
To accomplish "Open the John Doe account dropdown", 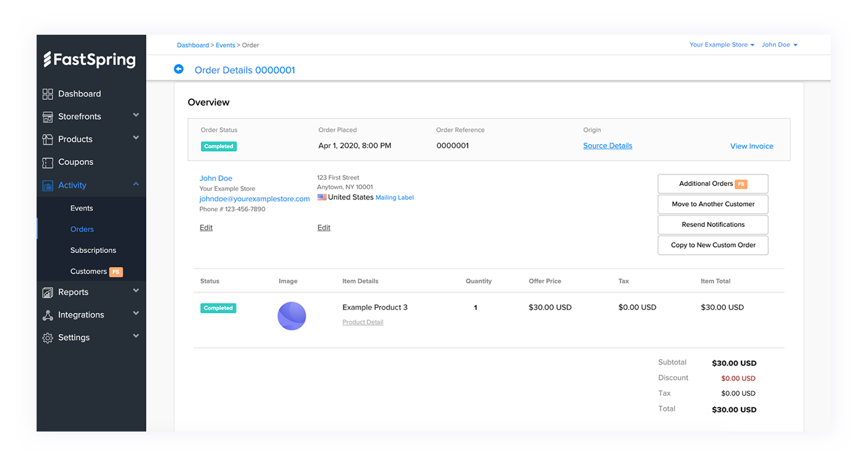I will [779, 45].
